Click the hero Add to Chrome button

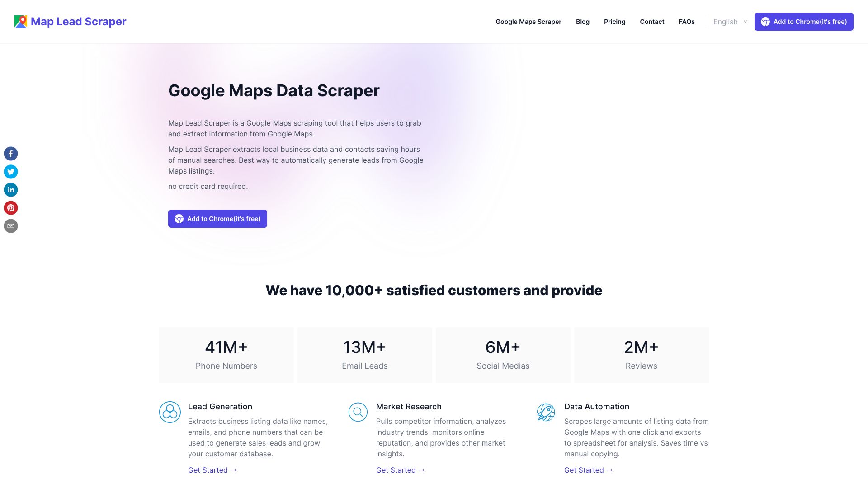(217, 218)
